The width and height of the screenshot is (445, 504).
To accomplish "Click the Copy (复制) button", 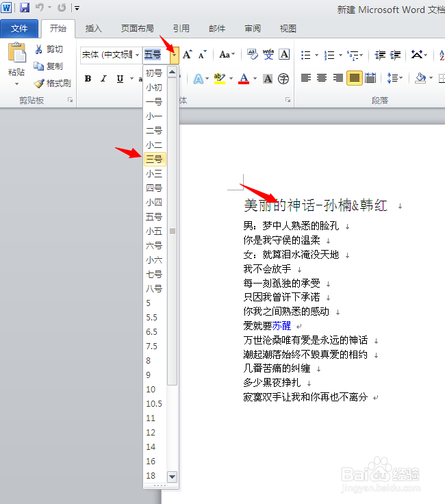I will click(49, 66).
